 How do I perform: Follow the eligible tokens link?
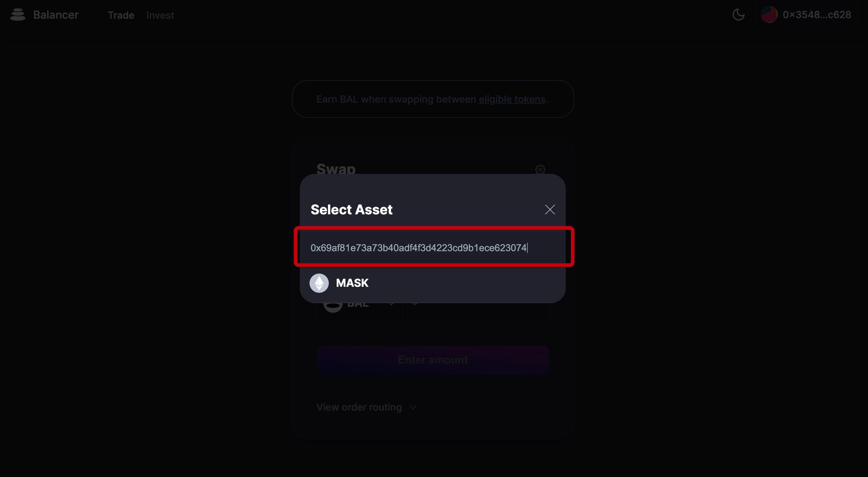512,99
